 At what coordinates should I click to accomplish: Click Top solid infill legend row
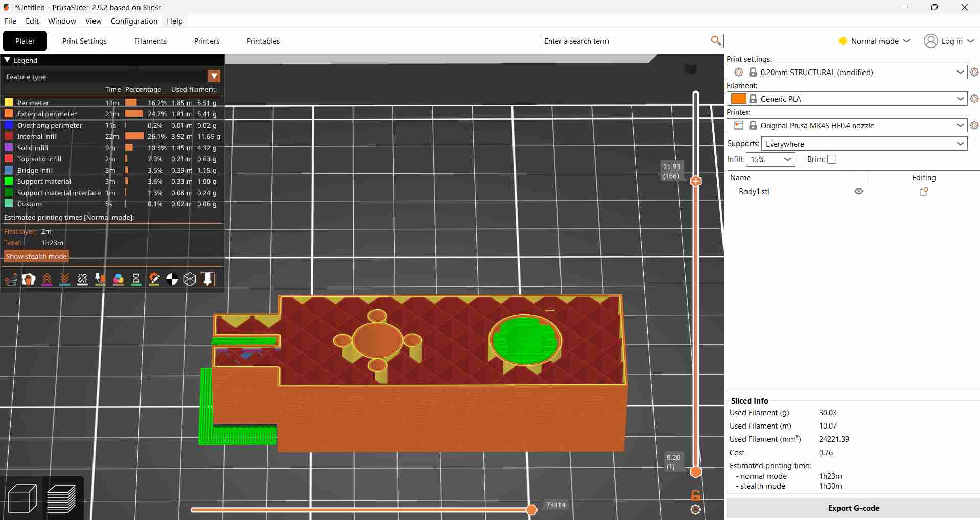coord(112,159)
